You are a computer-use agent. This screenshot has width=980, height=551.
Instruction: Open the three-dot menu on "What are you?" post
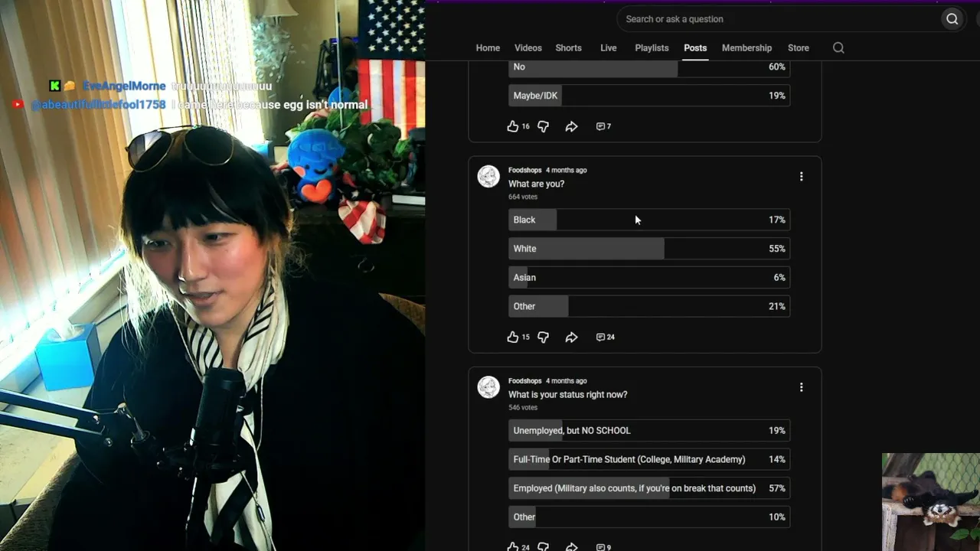801,177
